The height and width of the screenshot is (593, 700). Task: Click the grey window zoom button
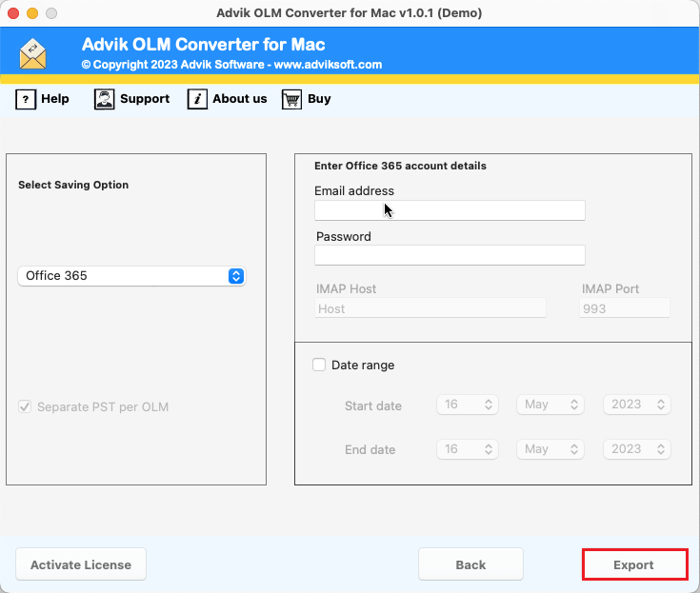tap(51, 13)
